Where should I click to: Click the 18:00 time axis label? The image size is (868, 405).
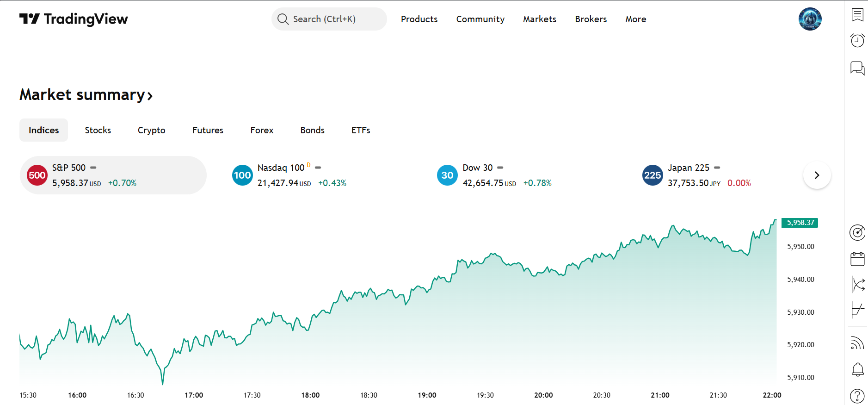point(310,395)
